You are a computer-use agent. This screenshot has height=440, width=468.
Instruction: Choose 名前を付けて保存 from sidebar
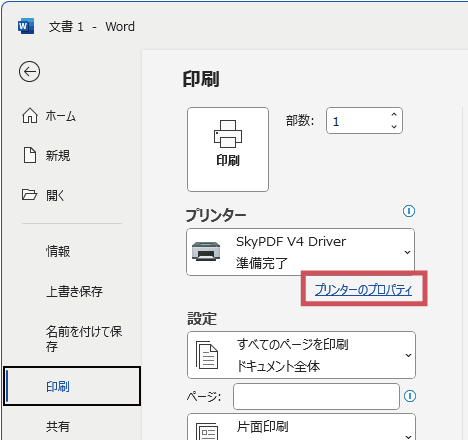pos(84,339)
